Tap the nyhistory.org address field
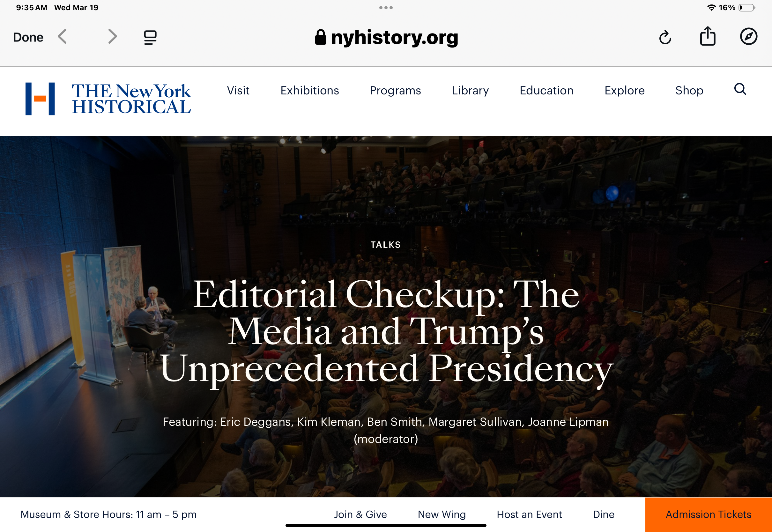The image size is (772, 532). tap(386, 37)
